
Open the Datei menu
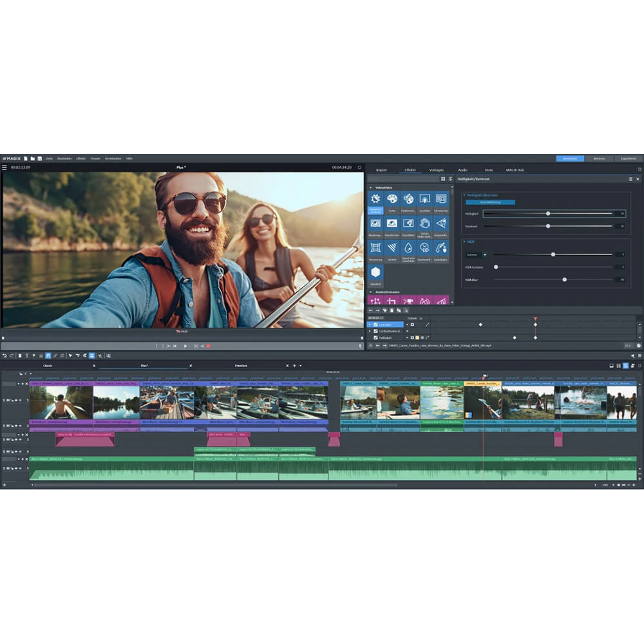coord(50,158)
